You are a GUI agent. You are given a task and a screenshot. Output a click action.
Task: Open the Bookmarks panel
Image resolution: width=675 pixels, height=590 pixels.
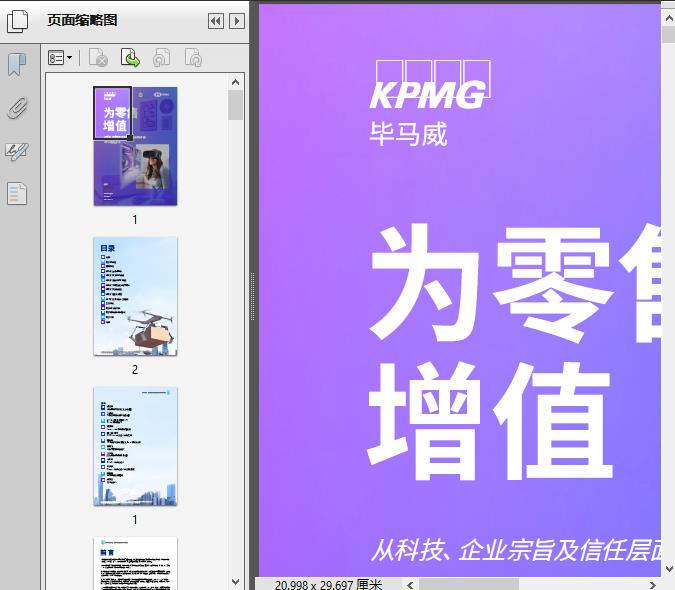[17, 65]
